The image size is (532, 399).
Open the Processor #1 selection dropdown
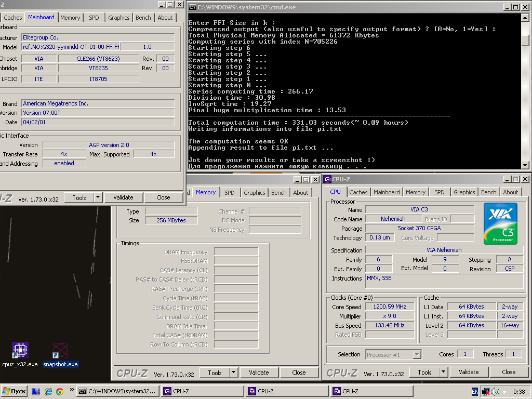(x=417, y=354)
